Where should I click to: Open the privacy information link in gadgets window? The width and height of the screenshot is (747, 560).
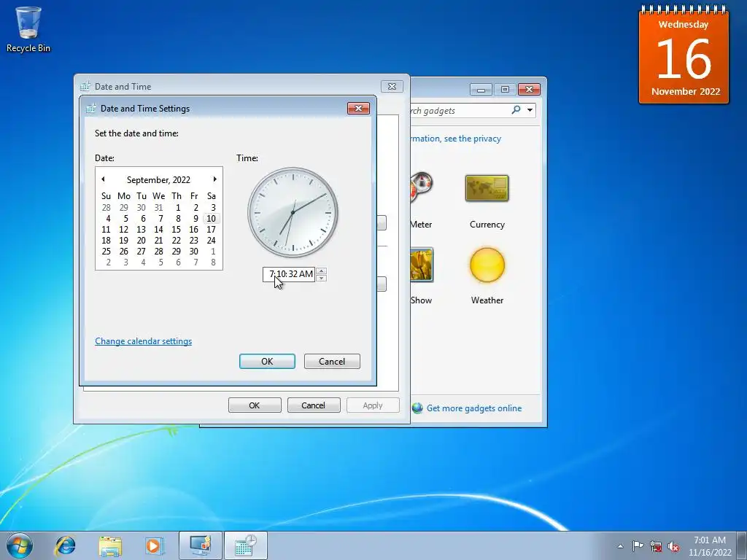[456, 139]
